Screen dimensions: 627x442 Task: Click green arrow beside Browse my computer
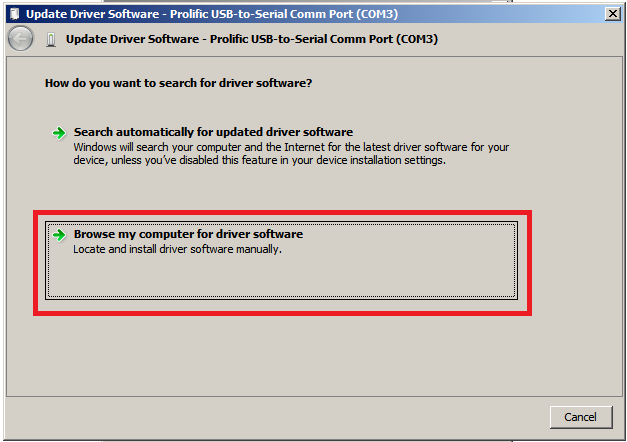[x=59, y=235]
